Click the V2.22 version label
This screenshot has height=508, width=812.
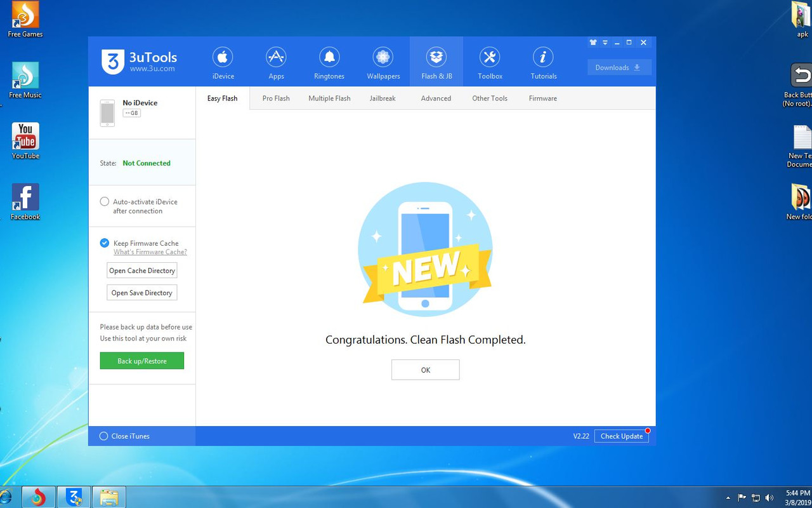click(x=581, y=436)
